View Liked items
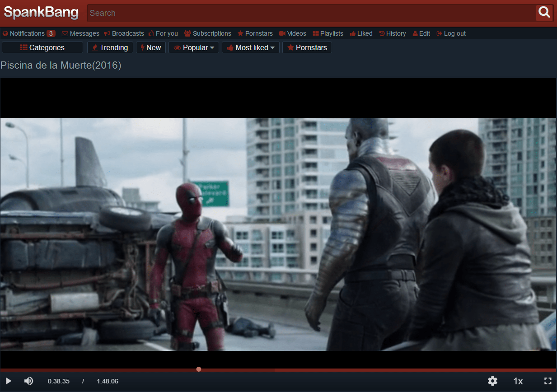The width and height of the screenshot is (557, 392). coord(361,33)
